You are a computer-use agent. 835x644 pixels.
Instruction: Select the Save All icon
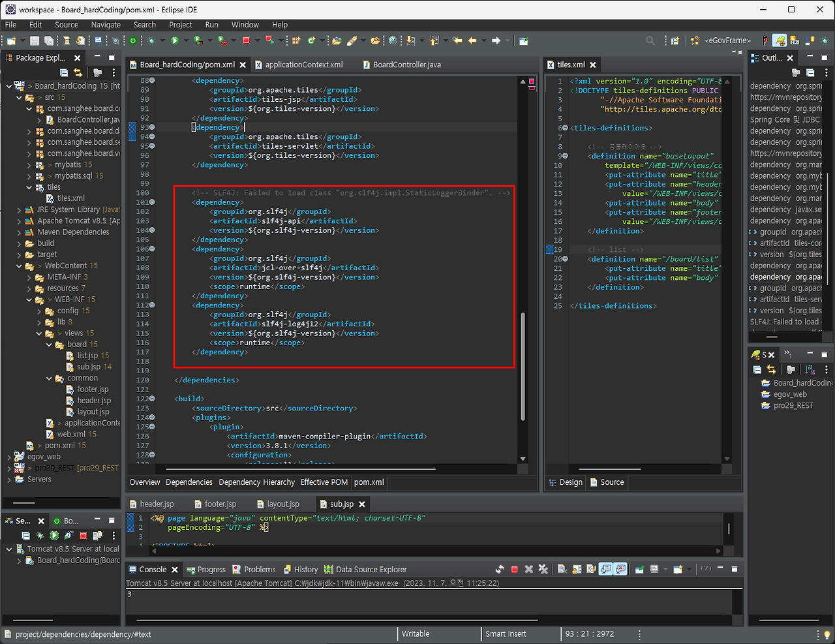(x=48, y=40)
